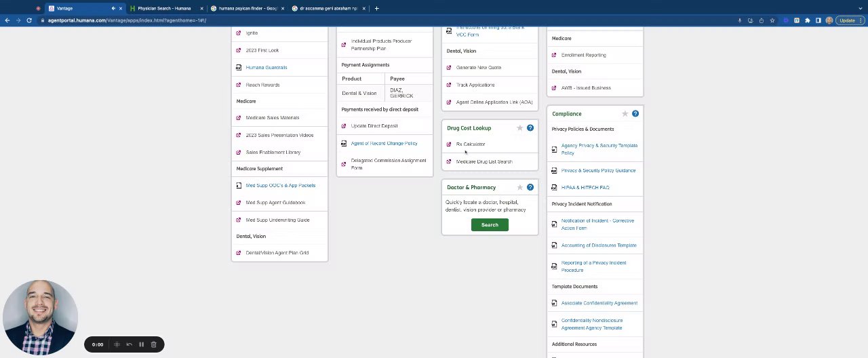Go back in browser history

pos(7,20)
